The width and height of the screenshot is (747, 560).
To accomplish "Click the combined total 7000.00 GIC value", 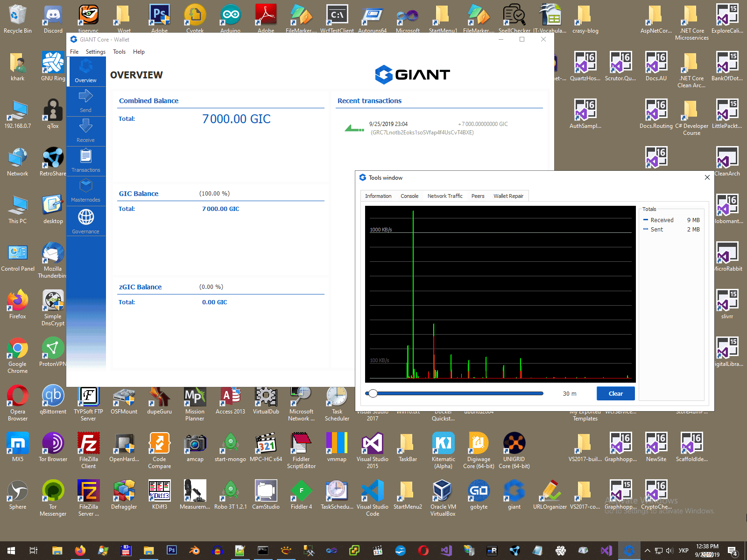I will [236, 119].
